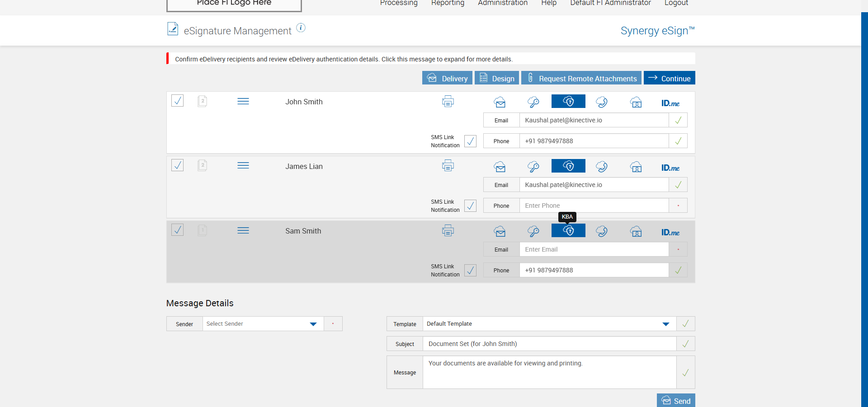Click ID card icon in James Lian row
Viewport: 868px width, 407px height.
click(x=636, y=167)
